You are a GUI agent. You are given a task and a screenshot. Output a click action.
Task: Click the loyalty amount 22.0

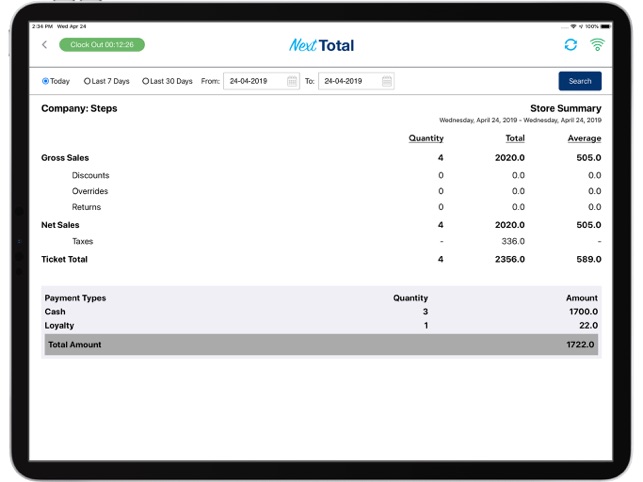[x=588, y=326]
